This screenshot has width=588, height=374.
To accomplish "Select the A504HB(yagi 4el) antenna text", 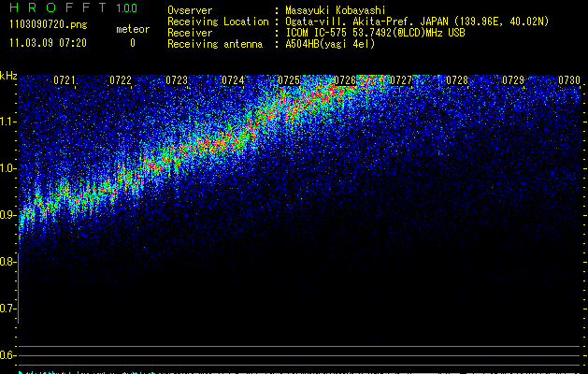I will click(x=330, y=44).
